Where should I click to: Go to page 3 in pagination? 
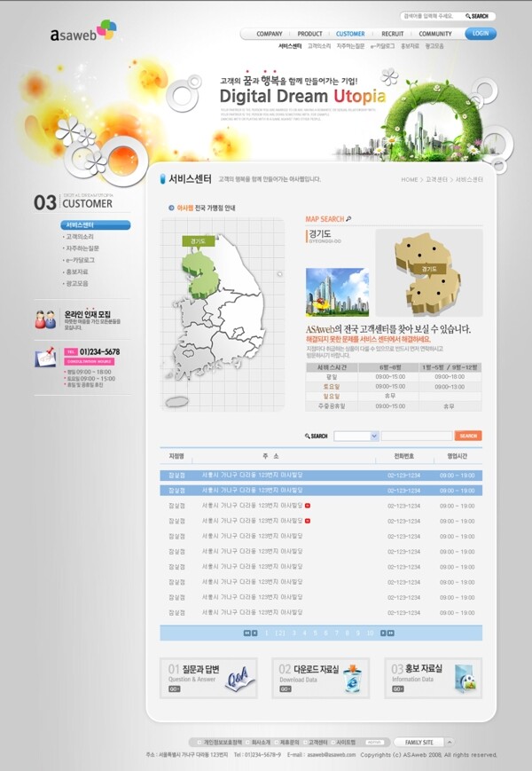[293, 633]
